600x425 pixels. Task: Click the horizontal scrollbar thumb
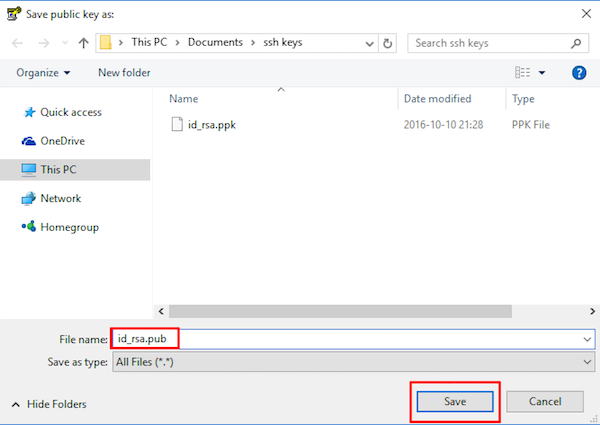click(x=340, y=311)
